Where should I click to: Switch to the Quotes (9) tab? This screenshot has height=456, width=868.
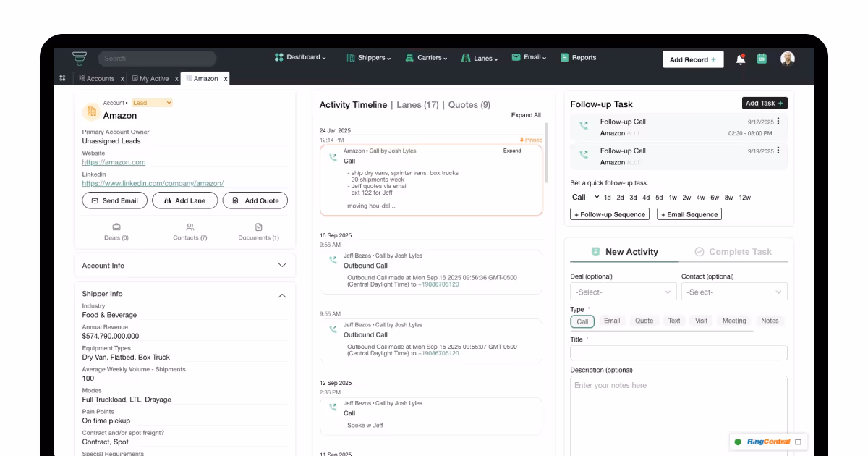(469, 105)
